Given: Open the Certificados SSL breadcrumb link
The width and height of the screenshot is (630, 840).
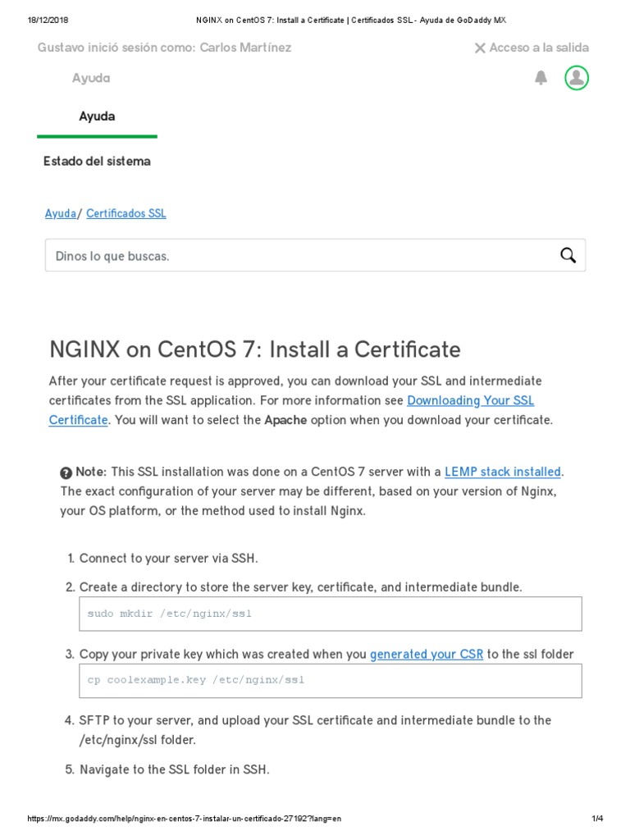Looking at the screenshot, I should click(x=126, y=213).
